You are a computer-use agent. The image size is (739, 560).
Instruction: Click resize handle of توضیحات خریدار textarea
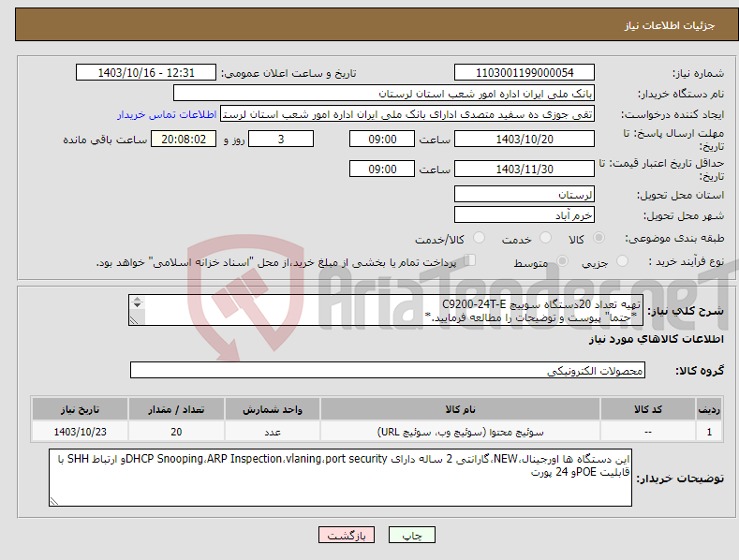pos(54,501)
